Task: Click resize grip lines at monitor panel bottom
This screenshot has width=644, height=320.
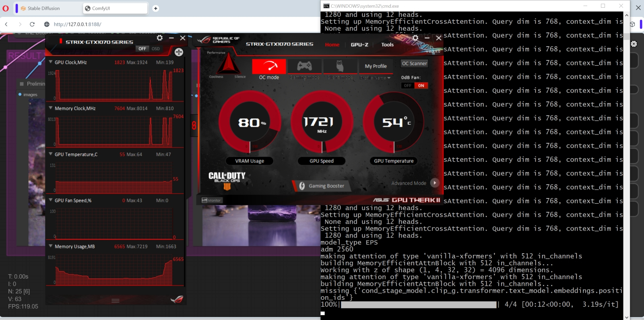Action: tap(116, 301)
